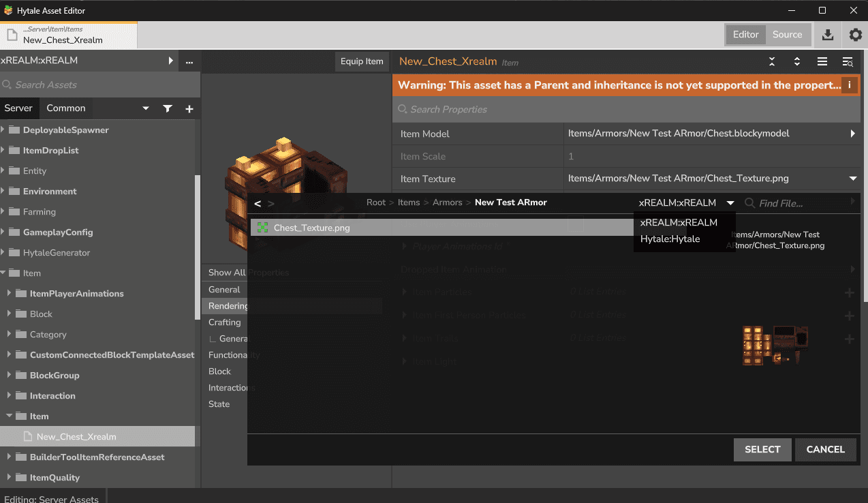Switch to Editor view

(x=745, y=35)
